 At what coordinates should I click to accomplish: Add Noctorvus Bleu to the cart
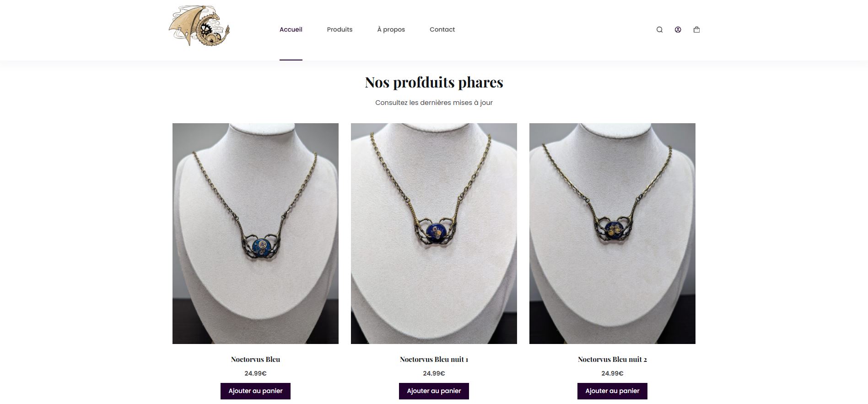pyautogui.click(x=255, y=391)
